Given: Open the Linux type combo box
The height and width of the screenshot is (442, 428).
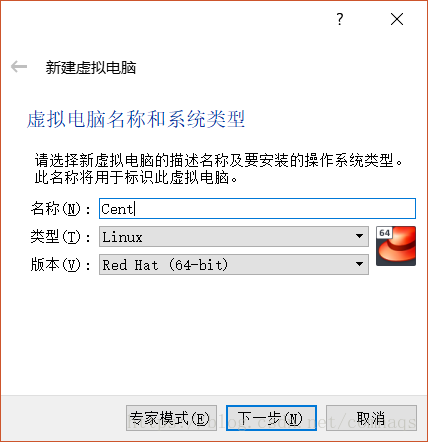Looking at the screenshot, I should pos(234,237).
